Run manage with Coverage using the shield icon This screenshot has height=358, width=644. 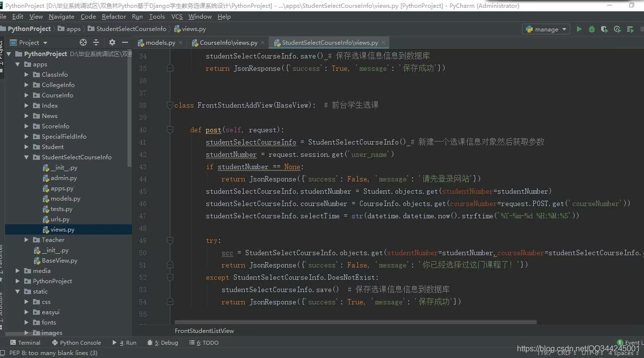[x=604, y=29]
